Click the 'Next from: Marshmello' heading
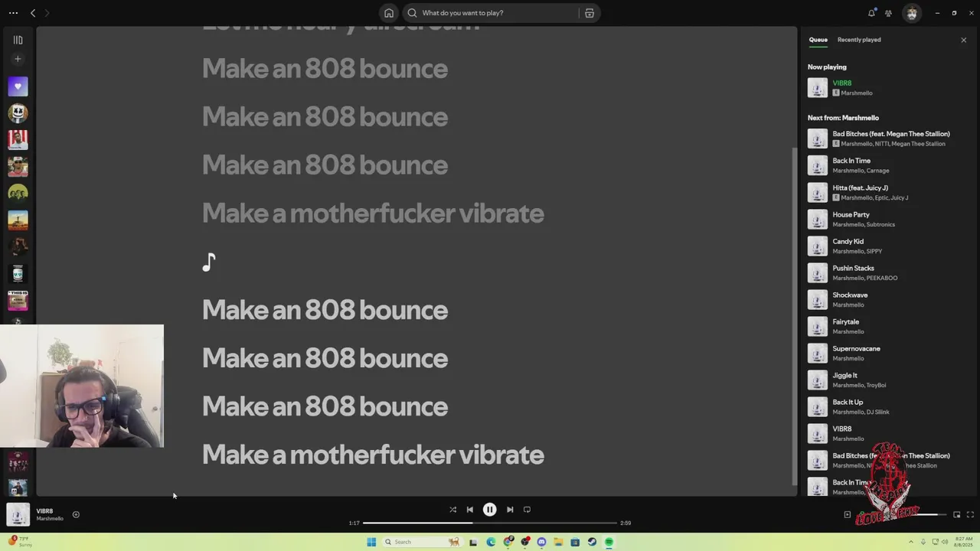Image resolution: width=980 pixels, height=551 pixels. click(x=843, y=118)
